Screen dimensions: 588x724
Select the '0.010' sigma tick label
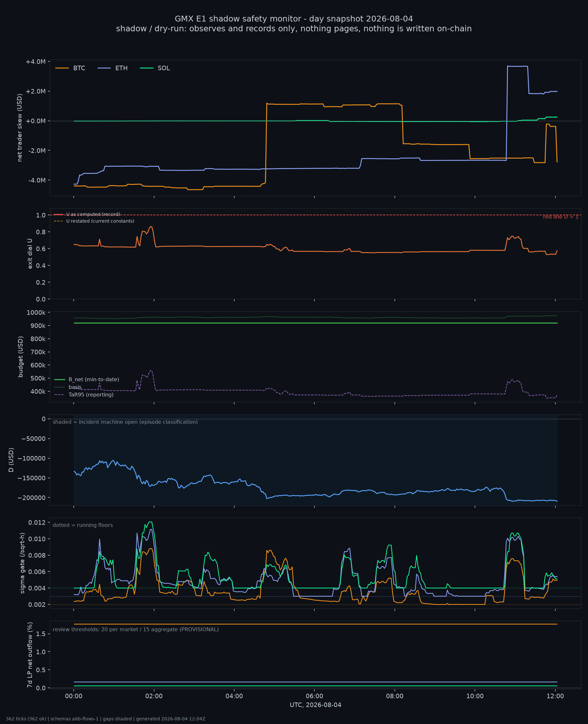coord(37,539)
